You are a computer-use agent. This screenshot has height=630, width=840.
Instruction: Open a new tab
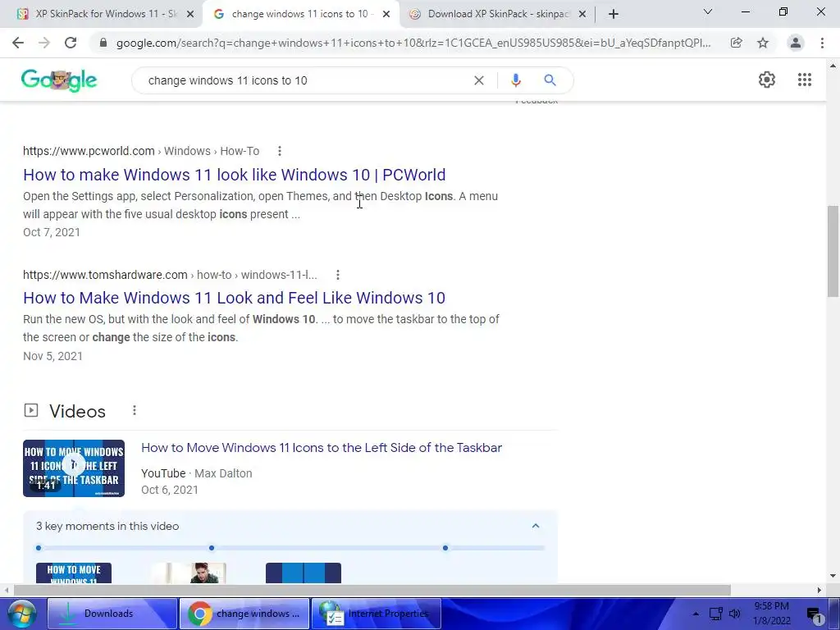click(x=614, y=14)
